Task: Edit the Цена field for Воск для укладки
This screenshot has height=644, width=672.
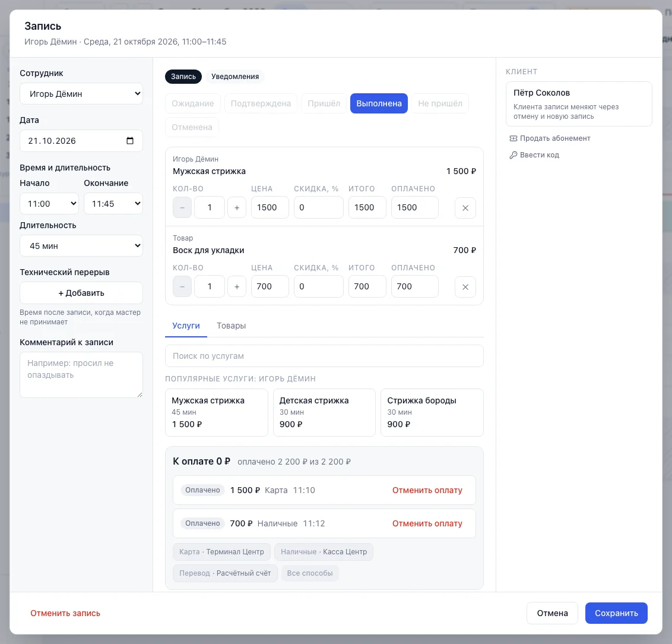Action: [270, 286]
